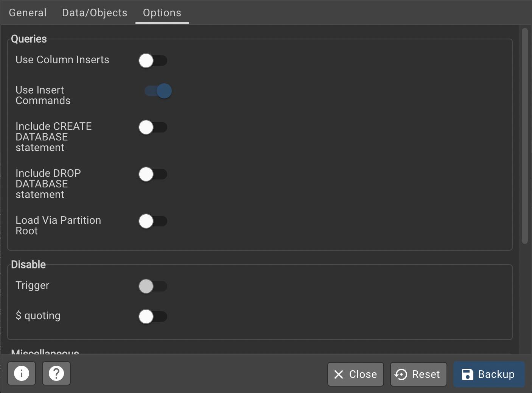This screenshot has height=393, width=532.
Task: Toggle the $ quoting option
Action: [153, 317]
